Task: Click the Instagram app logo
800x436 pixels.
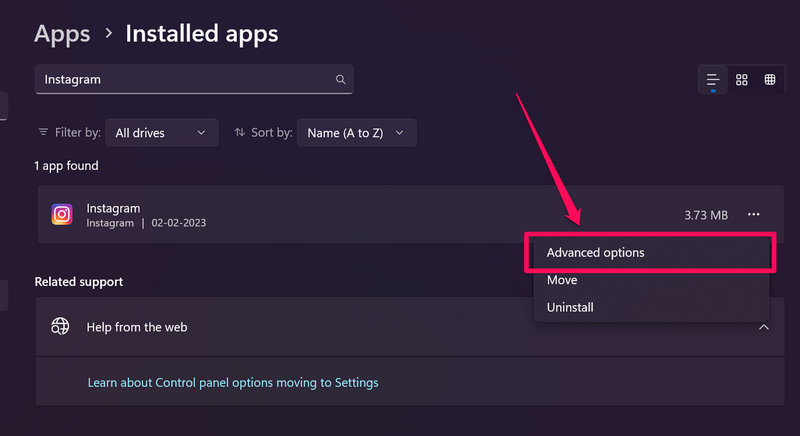Action: [62, 214]
